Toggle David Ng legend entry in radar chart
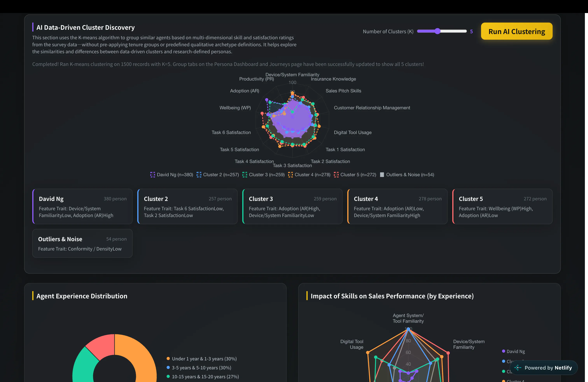This screenshot has height=382, width=588. 172,175
